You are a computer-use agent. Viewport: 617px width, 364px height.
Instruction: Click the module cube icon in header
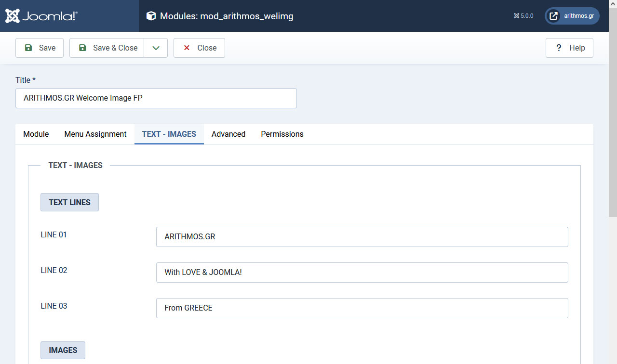[x=151, y=16]
